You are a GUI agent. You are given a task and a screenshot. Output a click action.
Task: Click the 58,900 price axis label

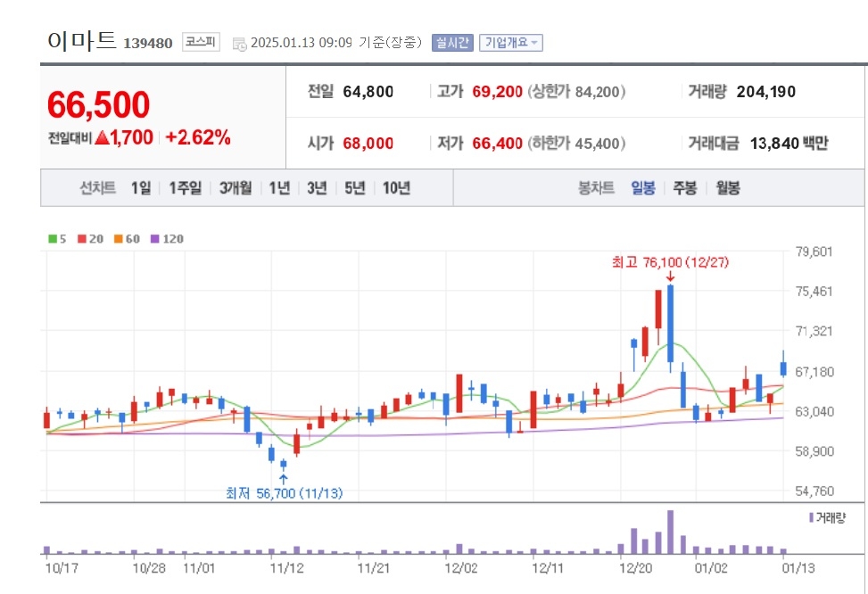(814, 451)
